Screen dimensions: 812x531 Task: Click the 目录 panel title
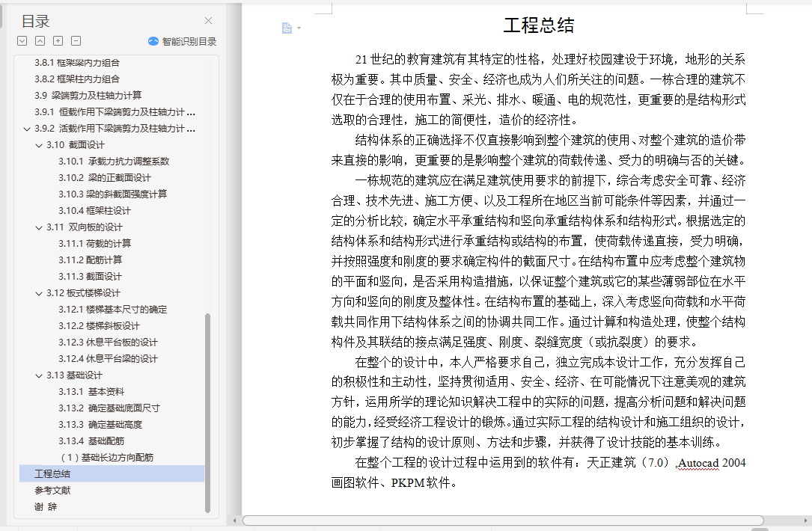[x=36, y=21]
